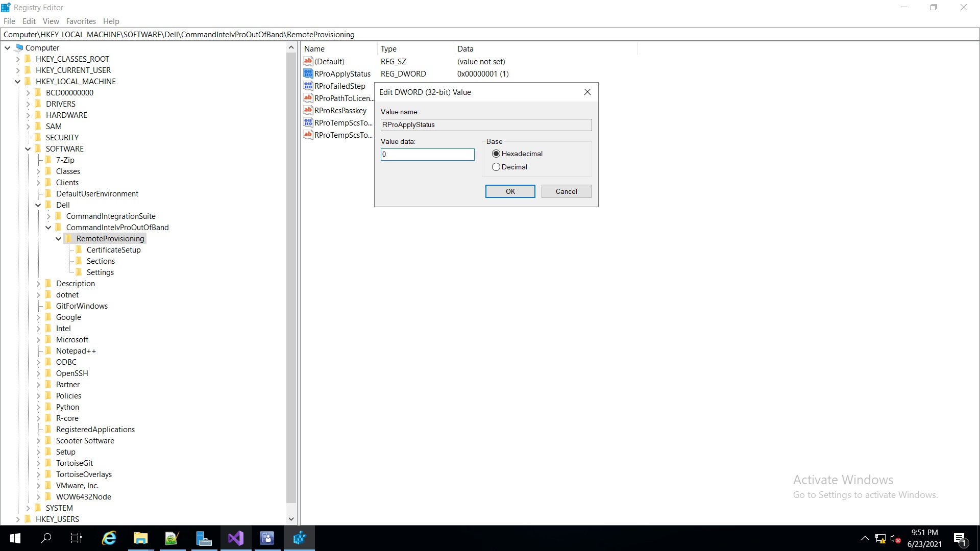The image size is (980, 551).
Task: Click the RProFailedStep DWORD icon
Action: (x=308, y=86)
